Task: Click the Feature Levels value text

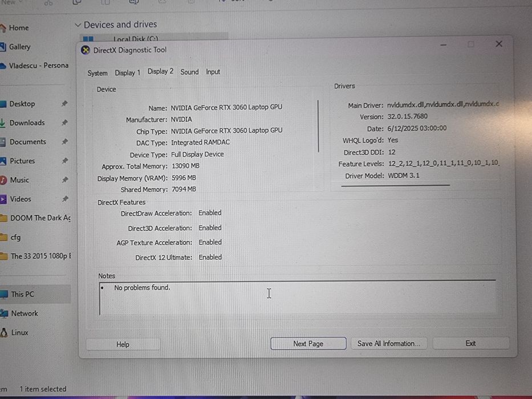Action: pyautogui.click(x=444, y=163)
